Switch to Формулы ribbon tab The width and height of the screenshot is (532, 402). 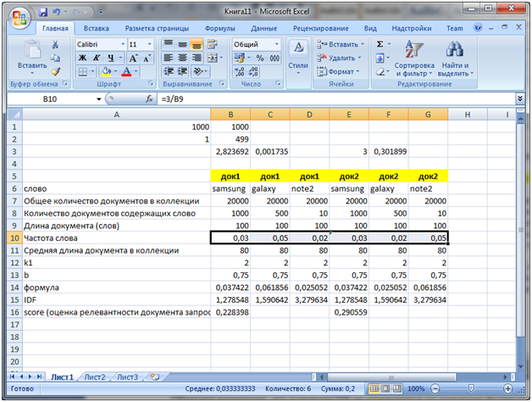pos(220,29)
